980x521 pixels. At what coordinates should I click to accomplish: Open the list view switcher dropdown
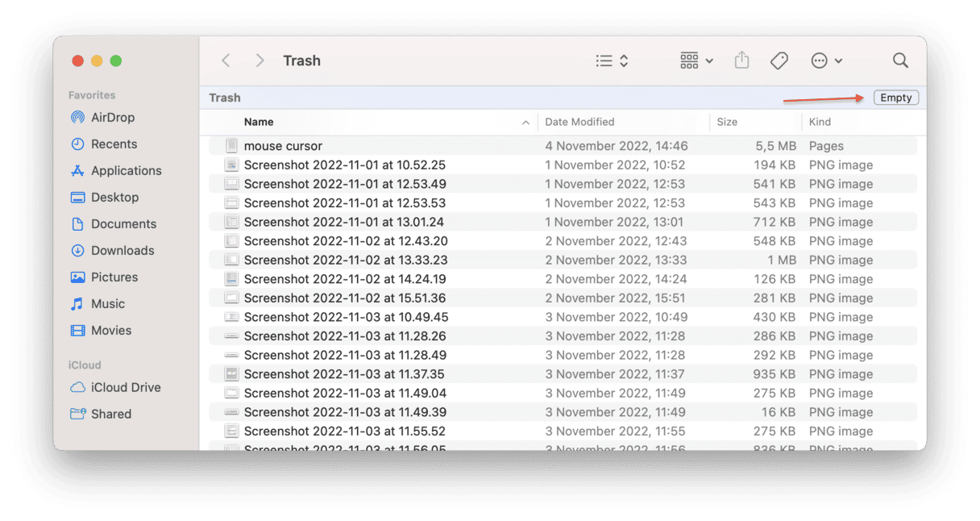point(612,60)
